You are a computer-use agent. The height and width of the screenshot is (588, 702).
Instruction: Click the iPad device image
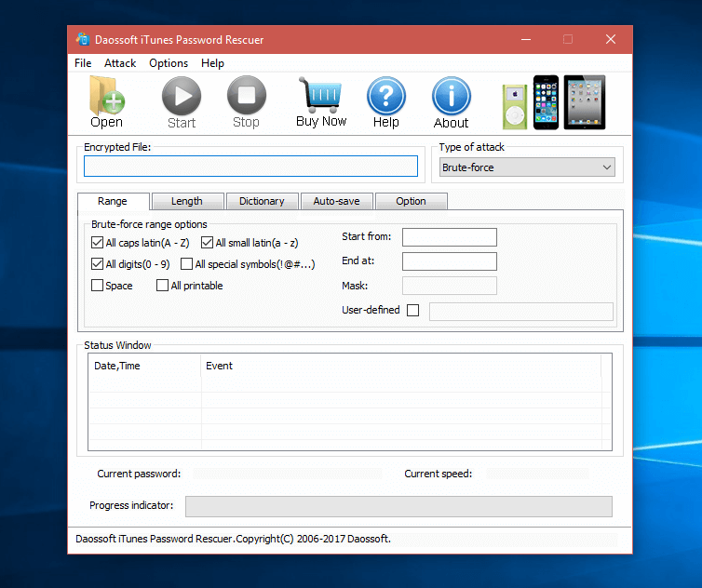tap(585, 102)
